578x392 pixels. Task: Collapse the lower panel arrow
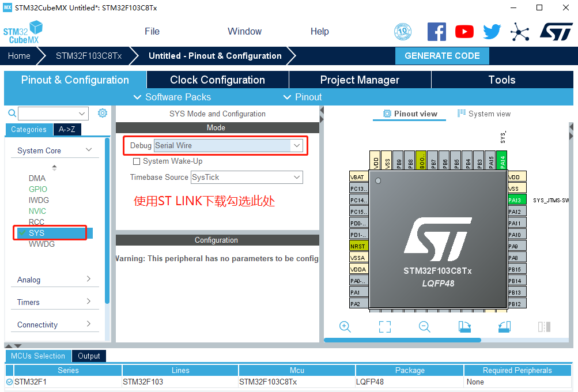coord(18,346)
